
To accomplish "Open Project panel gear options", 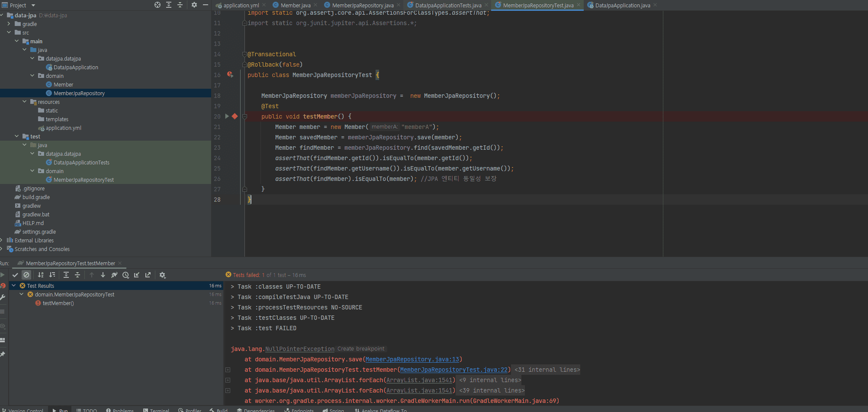I will click(194, 5).
